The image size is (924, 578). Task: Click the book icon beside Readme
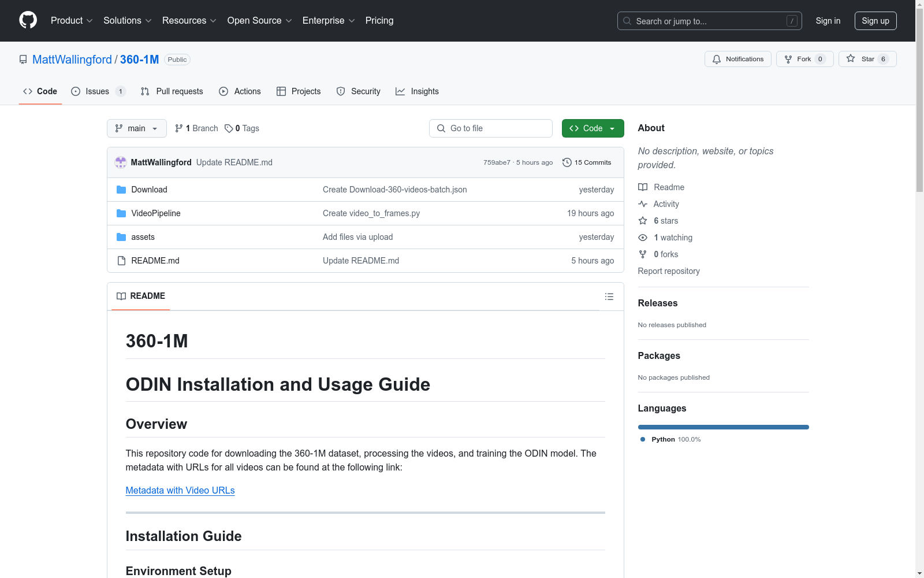pos(643,187)
